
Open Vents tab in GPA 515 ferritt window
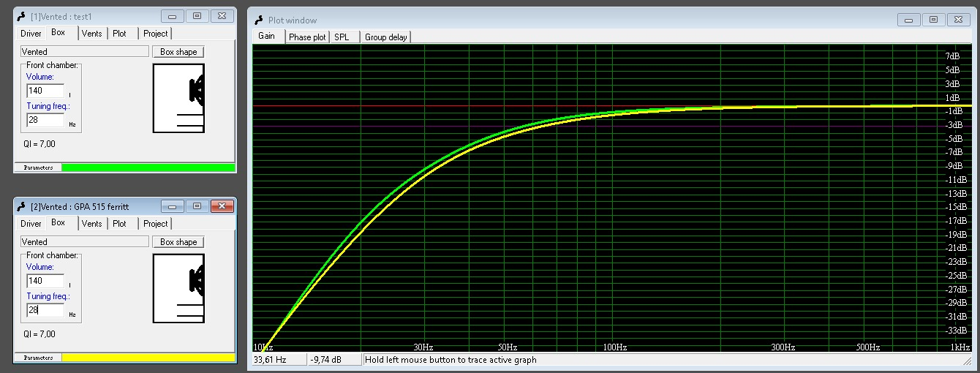(x=92, y=224)
